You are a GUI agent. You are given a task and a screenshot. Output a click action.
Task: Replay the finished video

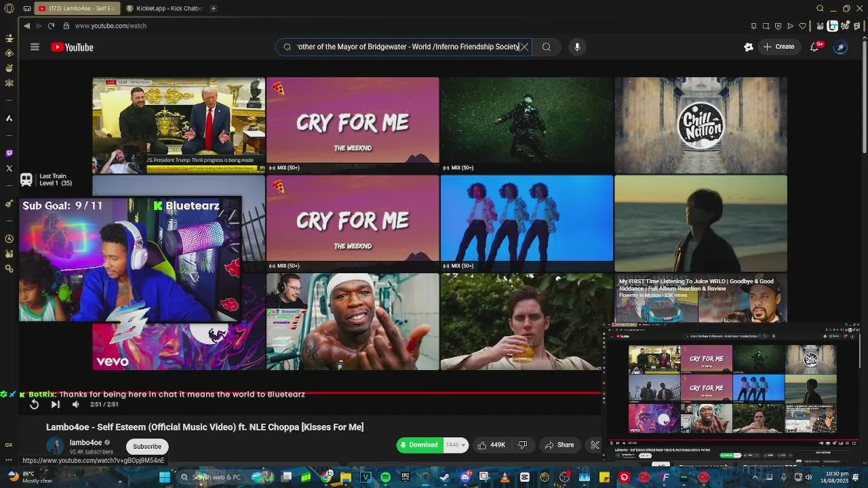point(34,405)
